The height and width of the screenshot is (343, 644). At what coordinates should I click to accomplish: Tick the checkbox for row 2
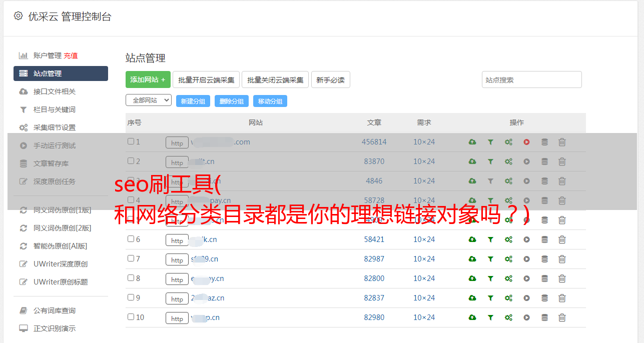pos(131,161)
